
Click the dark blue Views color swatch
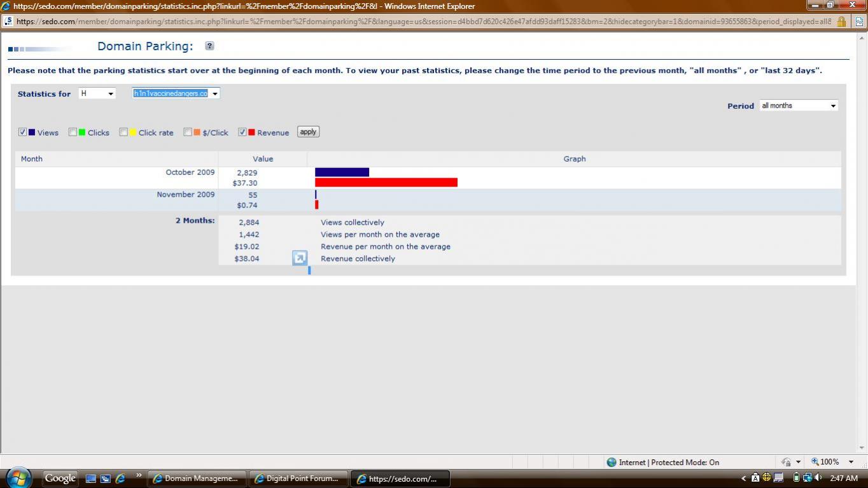[x=32, y=132]
